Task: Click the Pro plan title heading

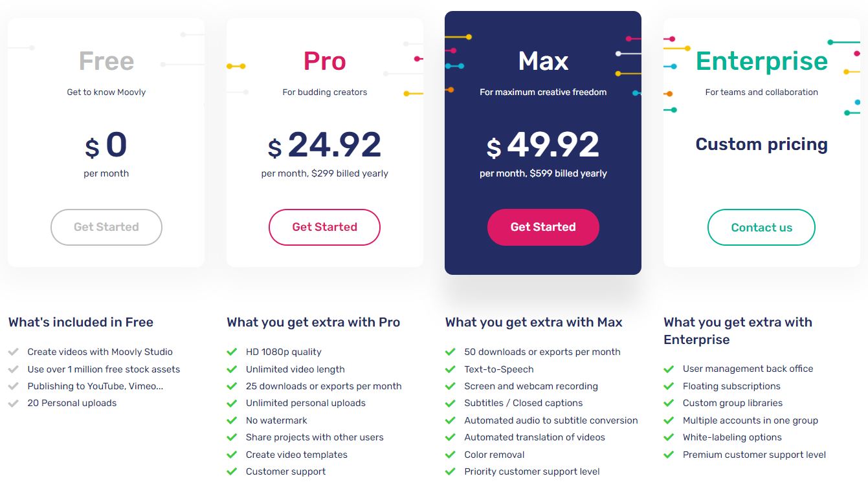Action: click(x=324, y=61)
